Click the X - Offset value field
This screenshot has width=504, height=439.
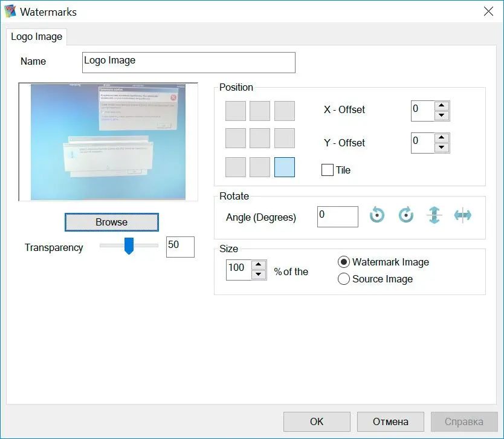click(x=422, y=111)
